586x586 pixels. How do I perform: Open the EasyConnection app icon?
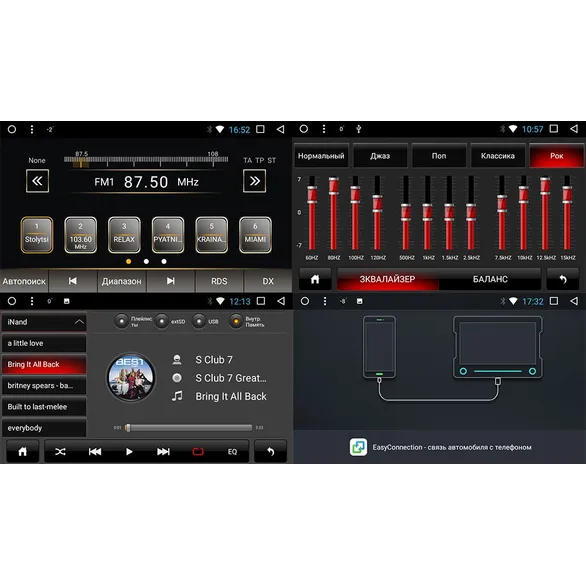pyautogui.click(x=358, y=447)
